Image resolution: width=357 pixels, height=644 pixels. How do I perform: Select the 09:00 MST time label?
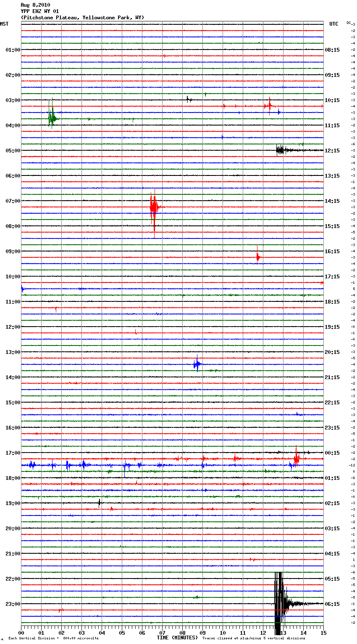[x=13, y=251]
